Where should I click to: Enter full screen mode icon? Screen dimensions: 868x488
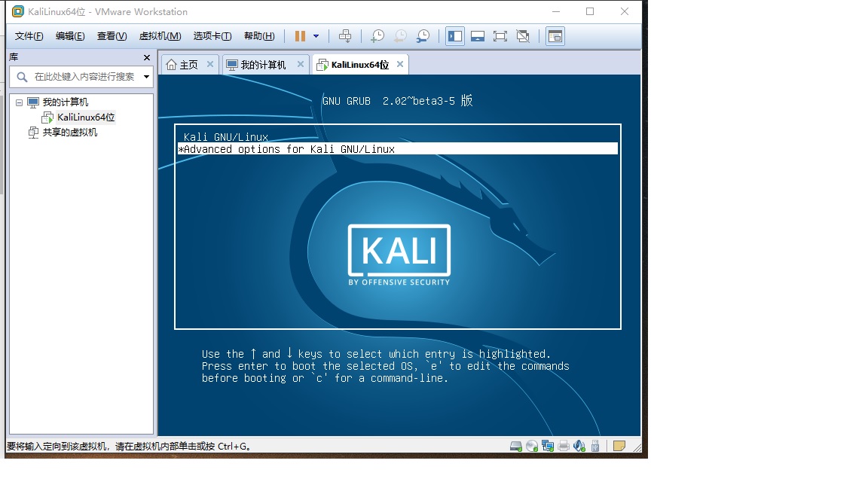(500, 36)
